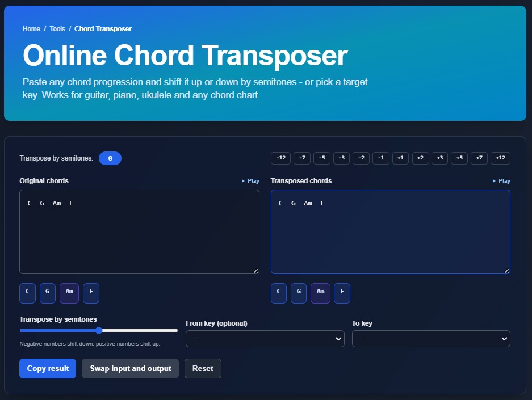Screen dimensions: 532x400
Task: Swap input and output chords
Action: (x=129, y=368)
